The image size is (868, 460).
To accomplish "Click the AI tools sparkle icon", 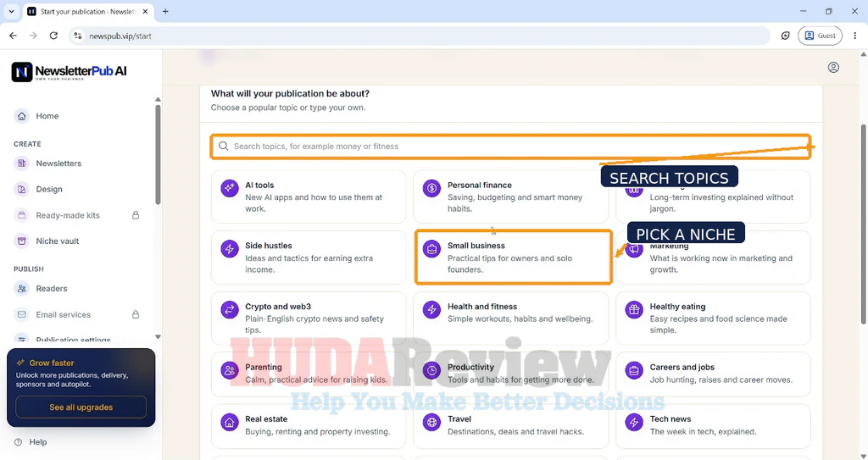I will 229,188.
